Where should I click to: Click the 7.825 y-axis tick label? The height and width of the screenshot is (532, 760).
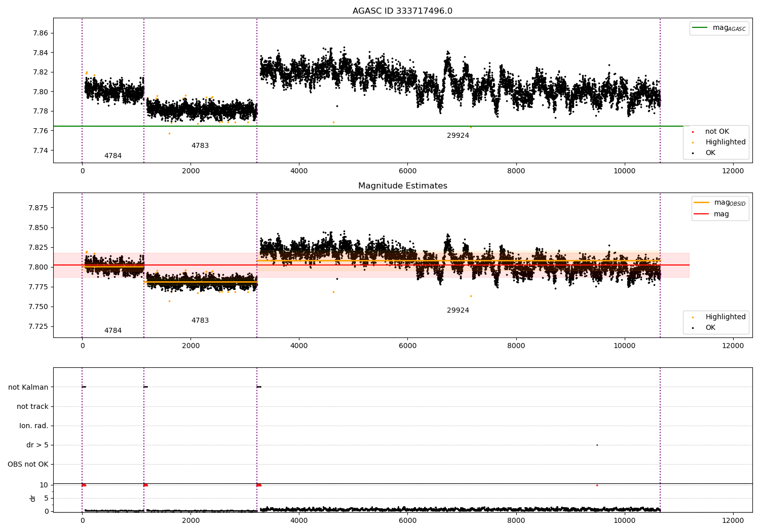click(38, 248)
